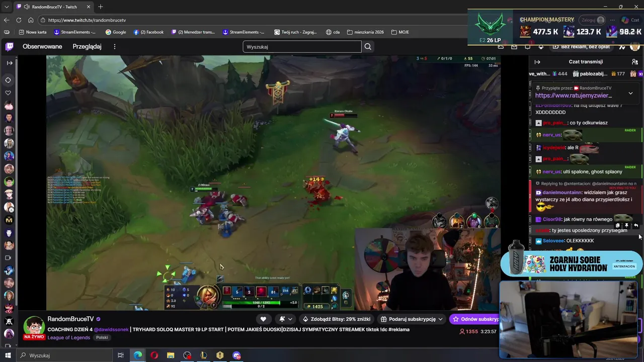This screenshot has height=362, width=644.
Task: Open the notifications inbox icon
Action: coord(514,47)
